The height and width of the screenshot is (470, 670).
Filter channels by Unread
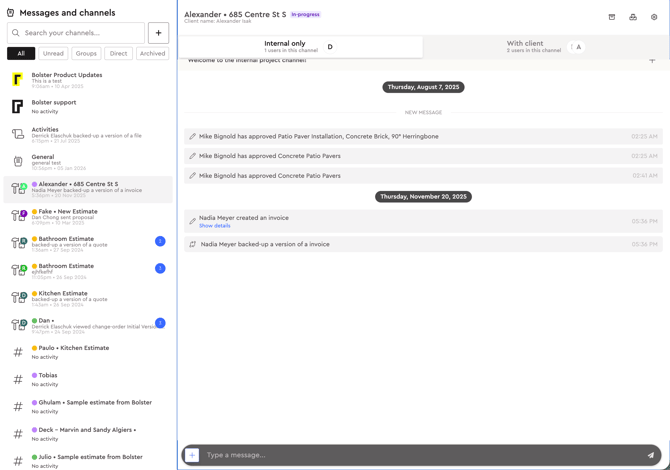pyautogui.click(x=53, y=53)
